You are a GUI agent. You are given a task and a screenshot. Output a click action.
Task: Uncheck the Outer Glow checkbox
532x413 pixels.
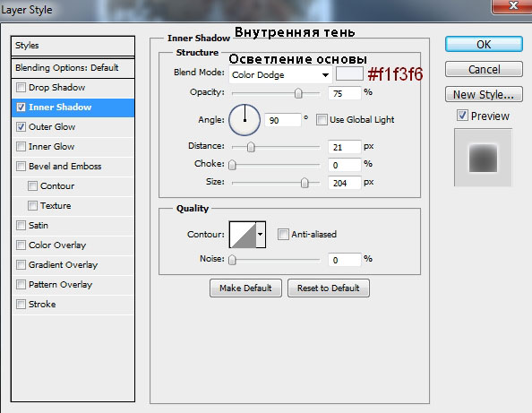coord(21,126)
